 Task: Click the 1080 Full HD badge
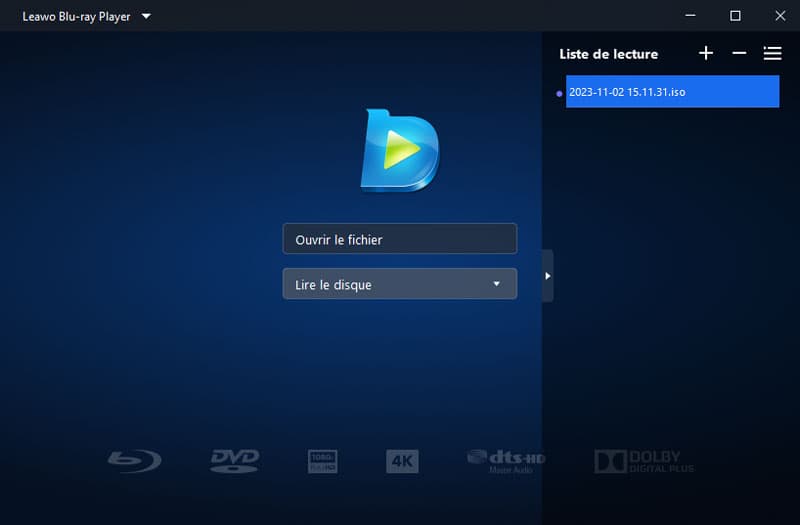click(322, 461)
